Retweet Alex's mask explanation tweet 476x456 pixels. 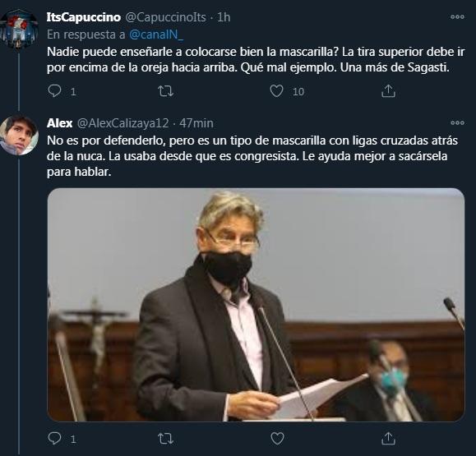click(x=166, y=439)
